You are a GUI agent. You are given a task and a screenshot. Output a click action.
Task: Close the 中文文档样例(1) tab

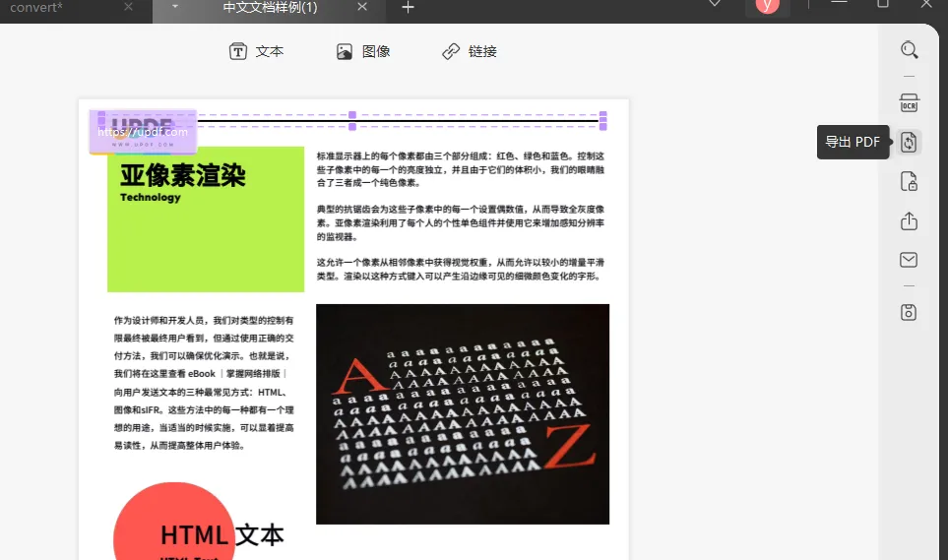[x=362, y=7]
